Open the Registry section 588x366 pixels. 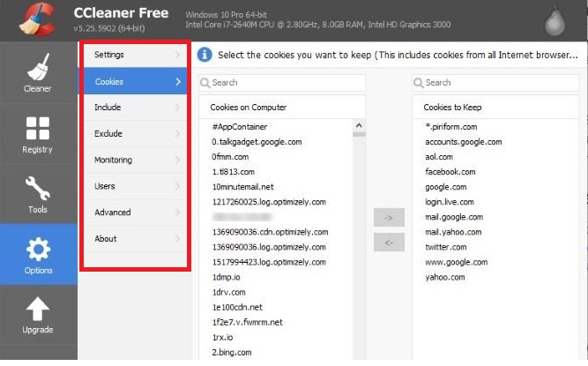click(x=38, y=134)
